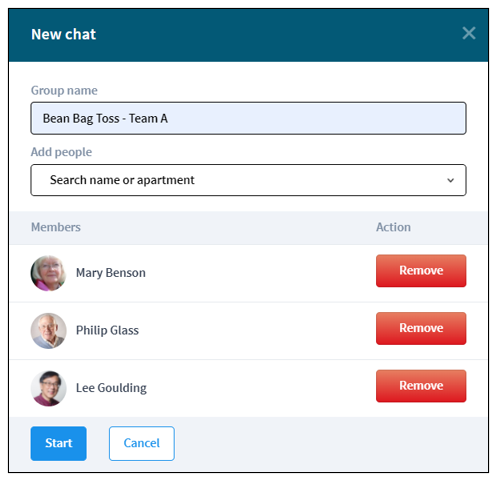
Task: Click Mary Benson's profile photo
Action: coord(48,273)
